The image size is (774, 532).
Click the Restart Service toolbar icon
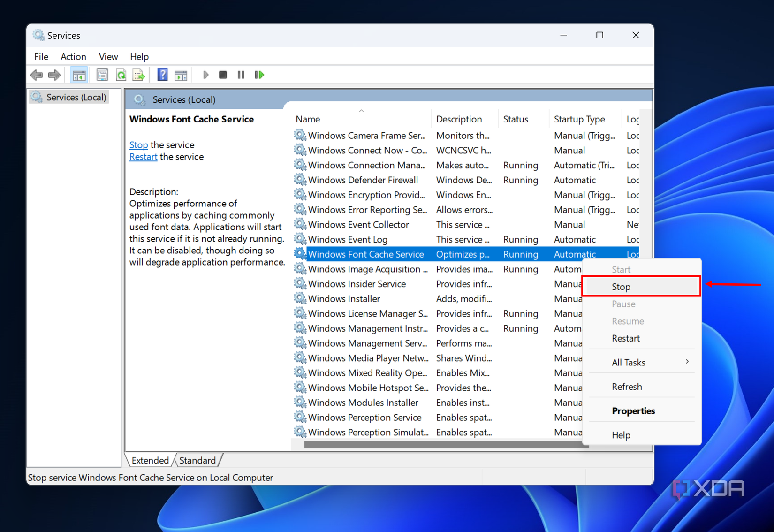pyautogui.click(x=259, y=75)
